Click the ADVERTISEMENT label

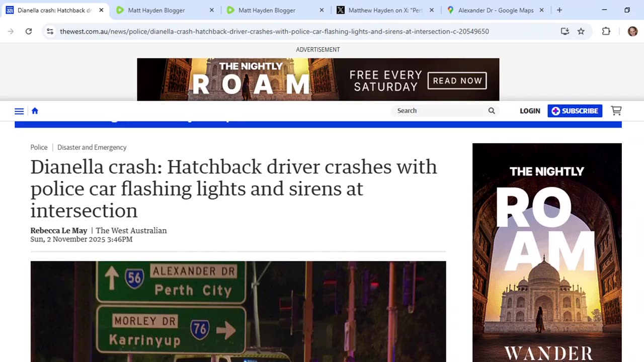tap(318, 49)
